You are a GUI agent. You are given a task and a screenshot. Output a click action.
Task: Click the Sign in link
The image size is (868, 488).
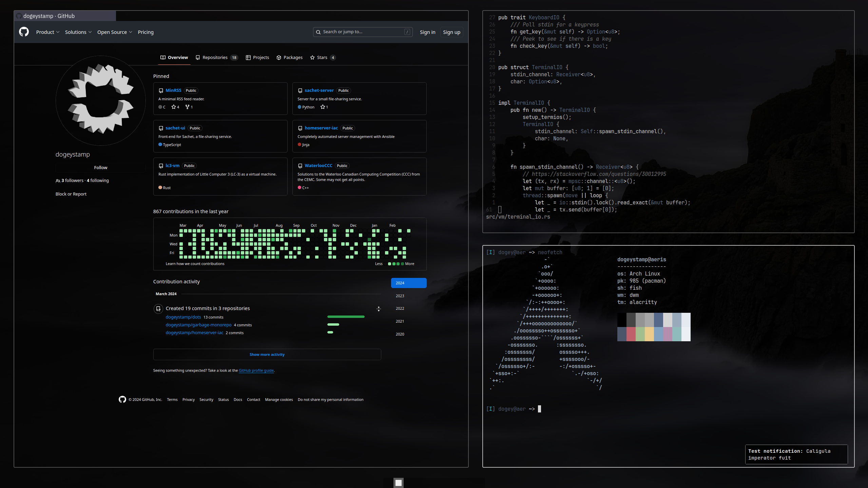click(x=427, y=32)
